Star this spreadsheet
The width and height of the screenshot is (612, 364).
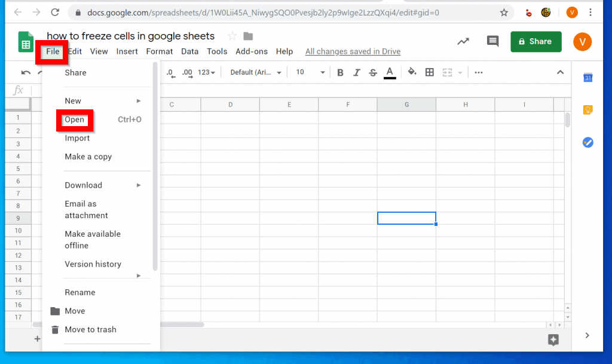[232, 36]
